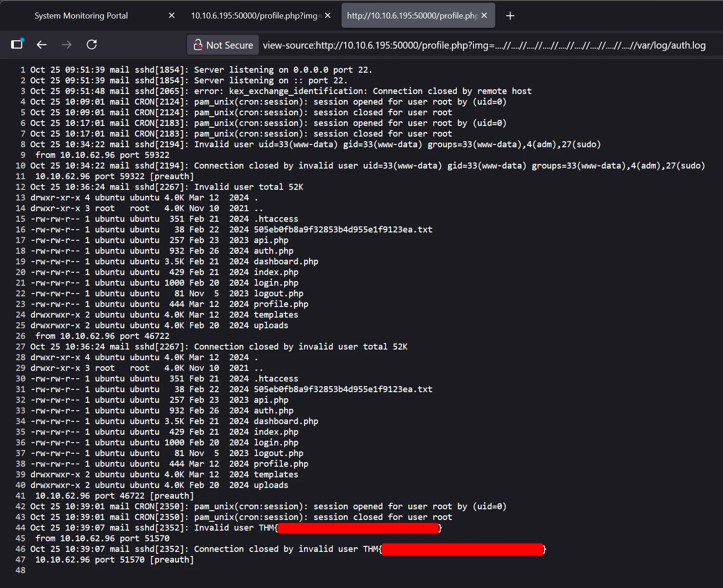Viewport: 723px width, 588px height.
Task: Click the uploads directory name on line 25
Action: pos(271,325)
